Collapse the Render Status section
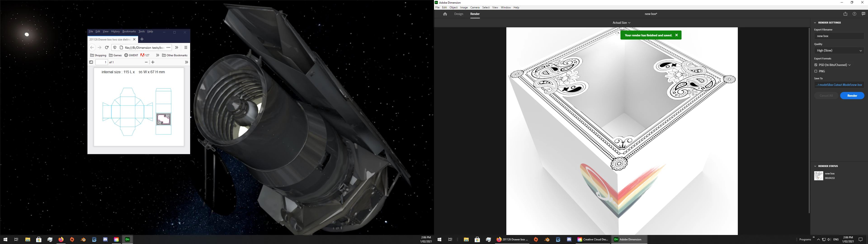This screenshot has width=868, height=244. (x=815, y=166)
